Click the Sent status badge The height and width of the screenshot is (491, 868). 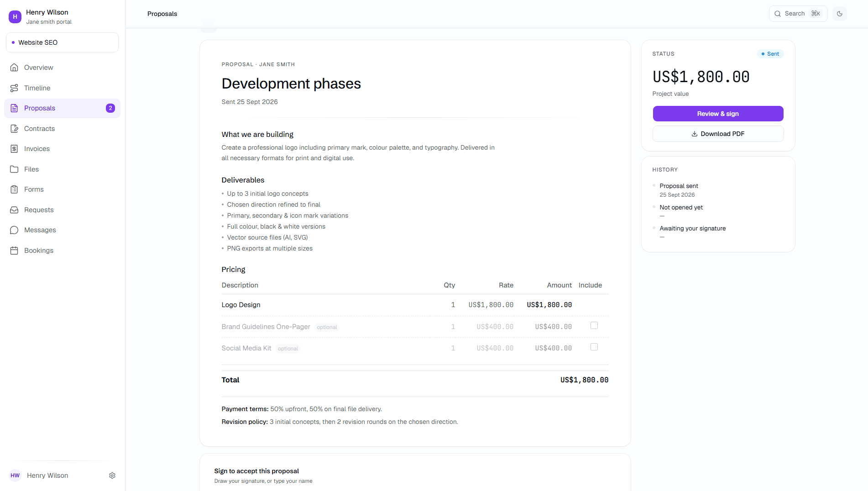[770, 54]
